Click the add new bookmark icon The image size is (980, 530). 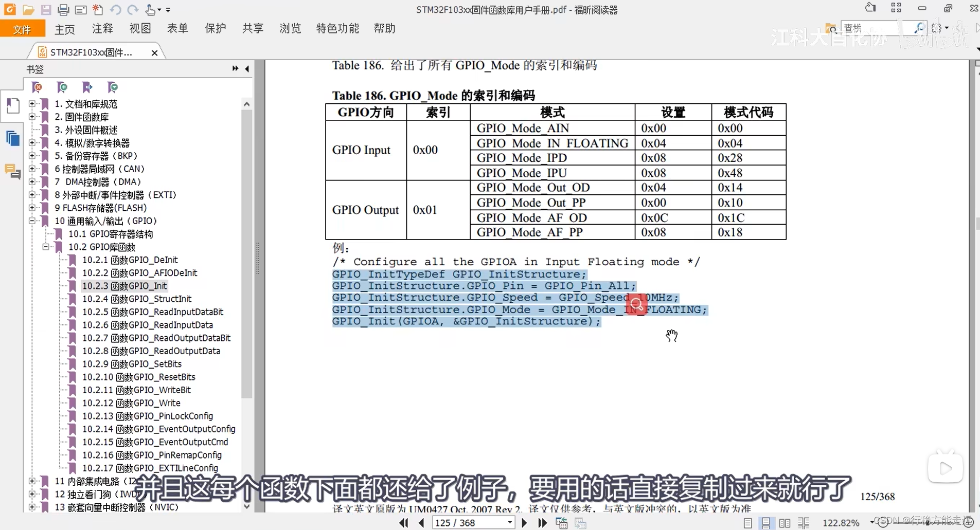(x=62, y=87)
